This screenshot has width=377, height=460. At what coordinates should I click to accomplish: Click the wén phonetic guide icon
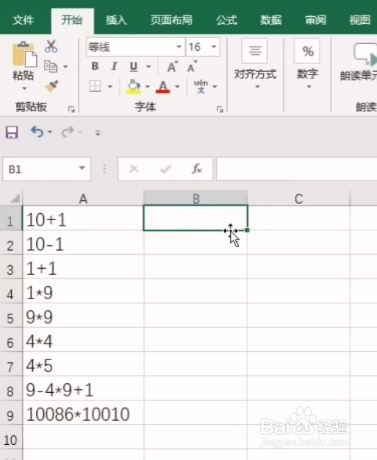201,86
